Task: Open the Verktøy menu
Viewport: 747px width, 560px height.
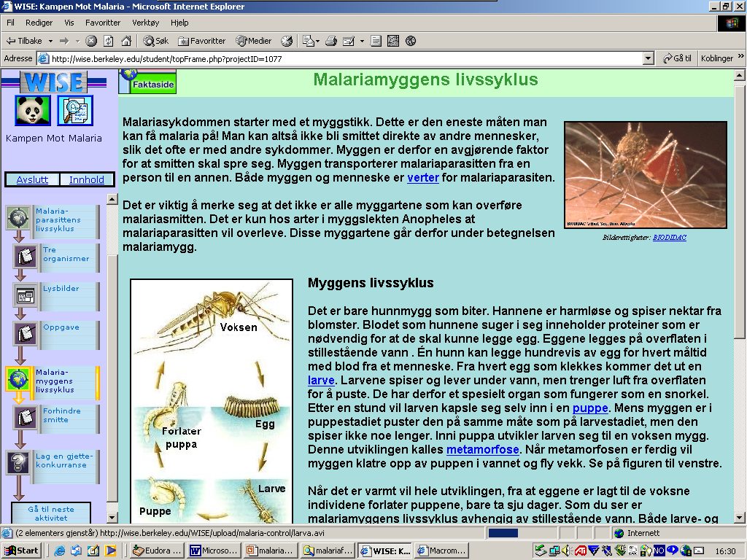Action: click(145, 23)
